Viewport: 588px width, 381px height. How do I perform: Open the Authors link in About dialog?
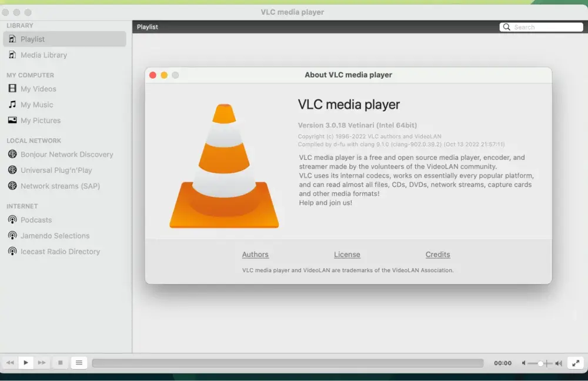point(255,254)
